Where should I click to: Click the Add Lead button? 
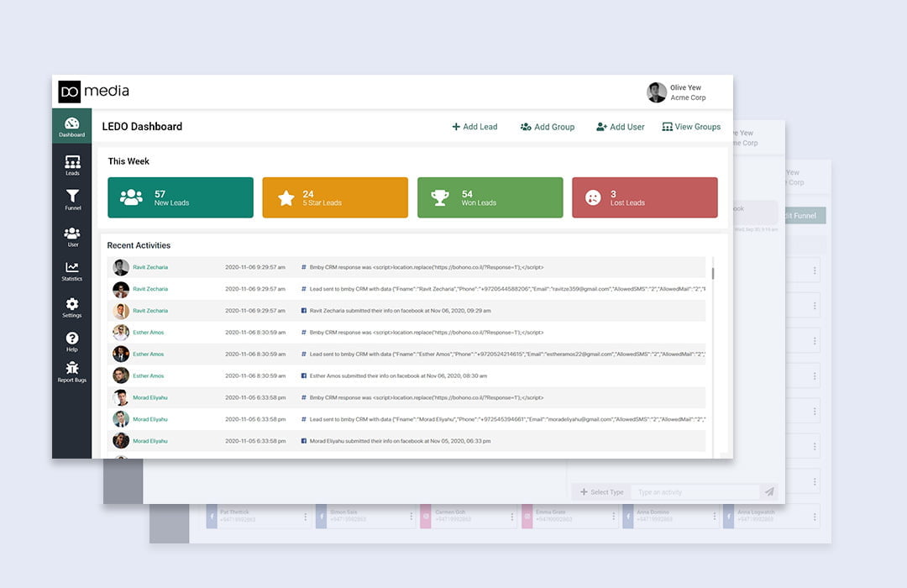(474, 127)
